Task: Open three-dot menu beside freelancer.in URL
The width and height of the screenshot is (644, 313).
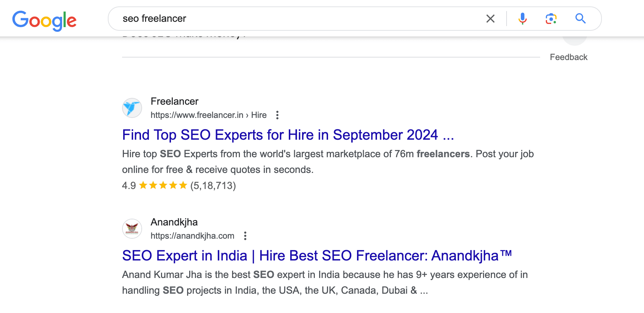Action: [277, 115]
